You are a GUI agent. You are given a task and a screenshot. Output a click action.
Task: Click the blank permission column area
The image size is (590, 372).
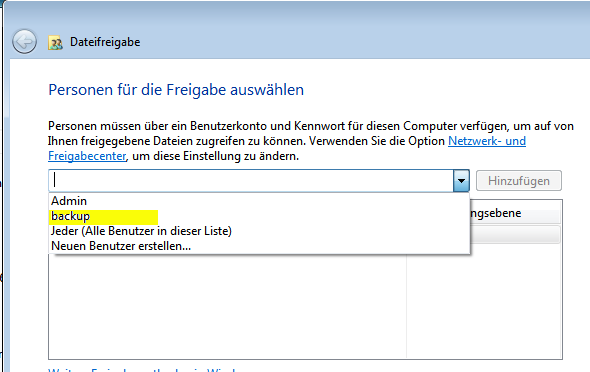point(484,301)
